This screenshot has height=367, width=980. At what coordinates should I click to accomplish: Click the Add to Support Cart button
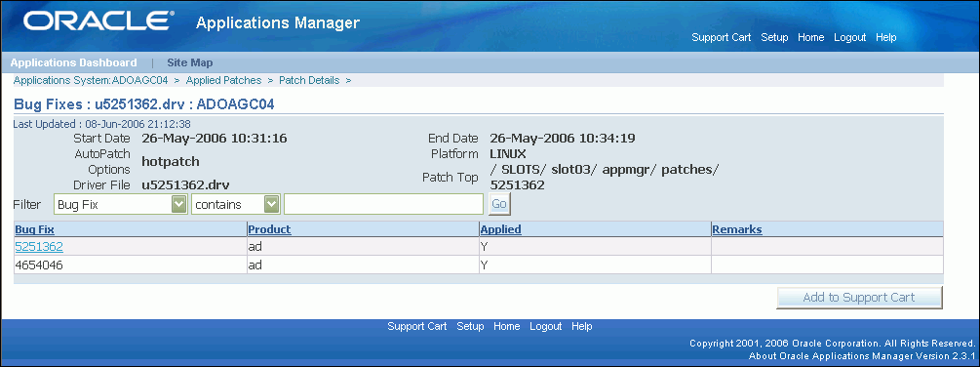point(859,298)
